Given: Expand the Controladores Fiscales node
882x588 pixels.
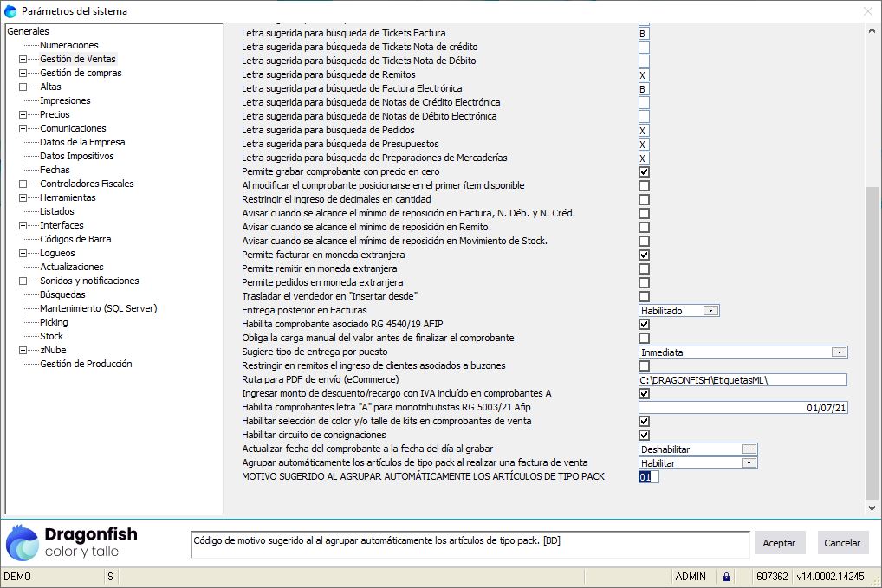Looking at the screenshot, I should (23, 184).
